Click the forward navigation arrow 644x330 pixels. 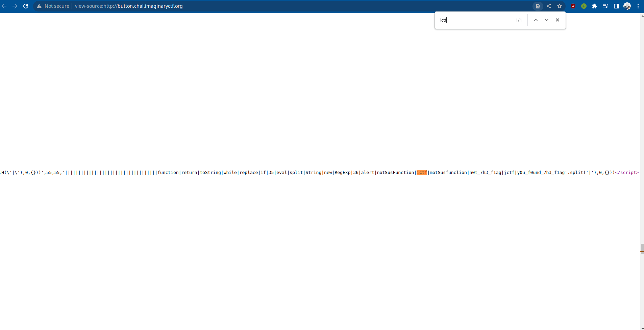[15, 6]
